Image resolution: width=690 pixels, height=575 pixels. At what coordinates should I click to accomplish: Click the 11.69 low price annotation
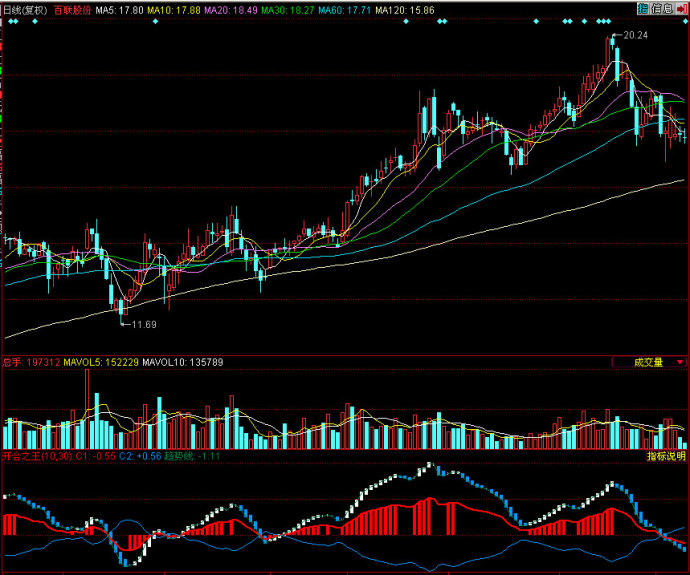[x=144, y=325]
